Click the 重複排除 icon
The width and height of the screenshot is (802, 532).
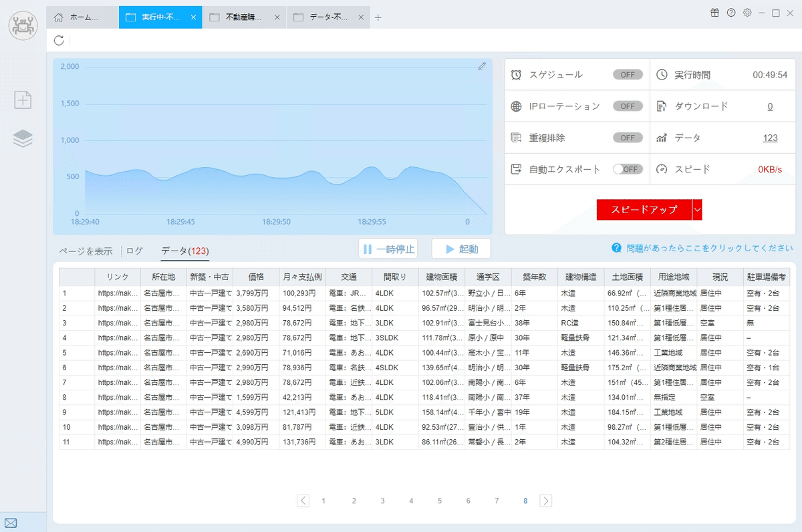tap(516, 138)
